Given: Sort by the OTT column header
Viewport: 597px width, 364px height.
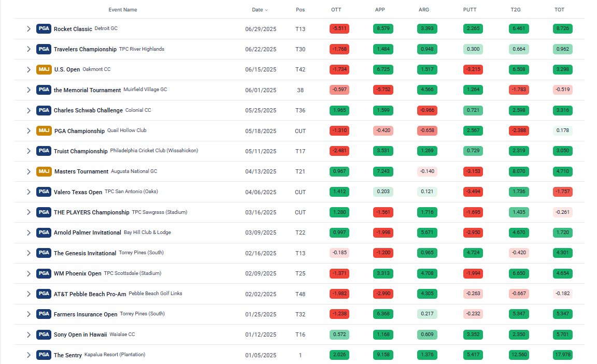Looking at the screenshot, I should pos(336,10).
